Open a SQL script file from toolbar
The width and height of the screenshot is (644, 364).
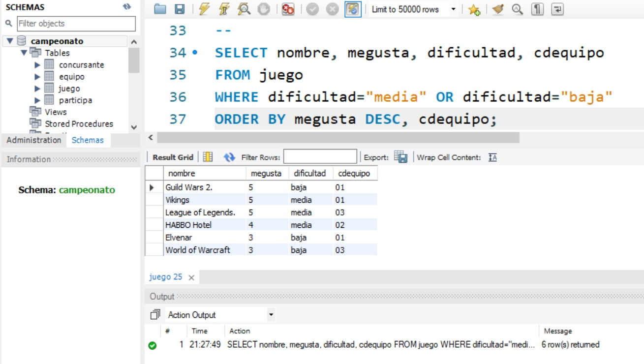pos(160,9)
